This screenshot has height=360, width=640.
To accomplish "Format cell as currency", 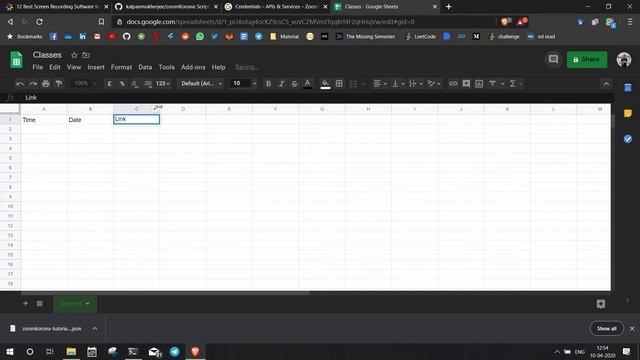I will click(x=109, y=84).
